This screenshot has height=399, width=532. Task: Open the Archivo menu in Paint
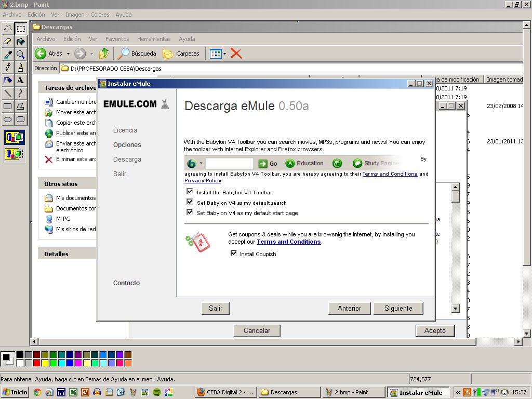(x=12, y=15)
